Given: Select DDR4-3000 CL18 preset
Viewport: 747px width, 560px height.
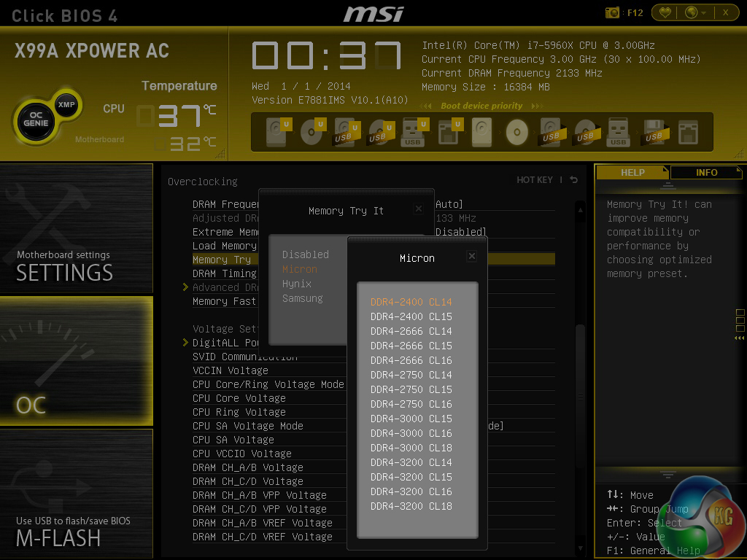Looking at the screenshot, I should point(411,448).
